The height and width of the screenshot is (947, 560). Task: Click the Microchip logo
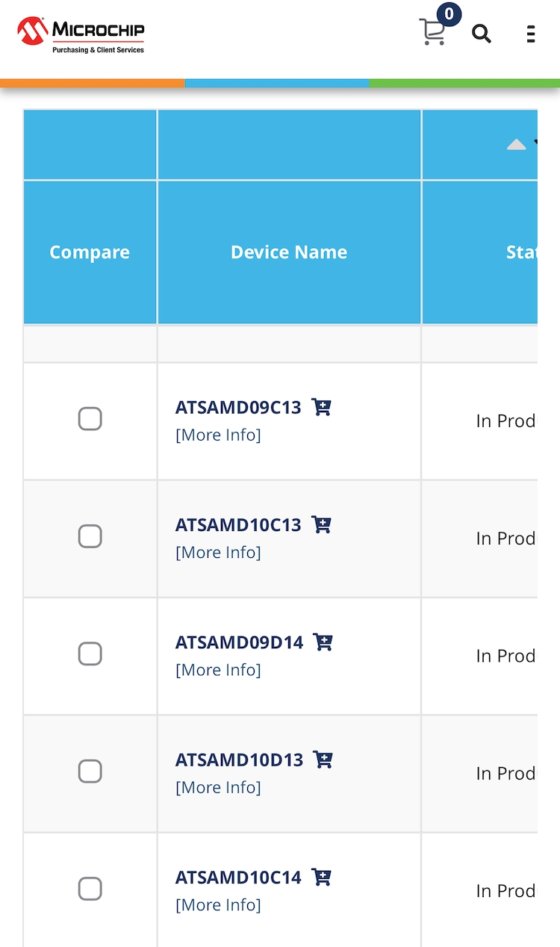81,35
